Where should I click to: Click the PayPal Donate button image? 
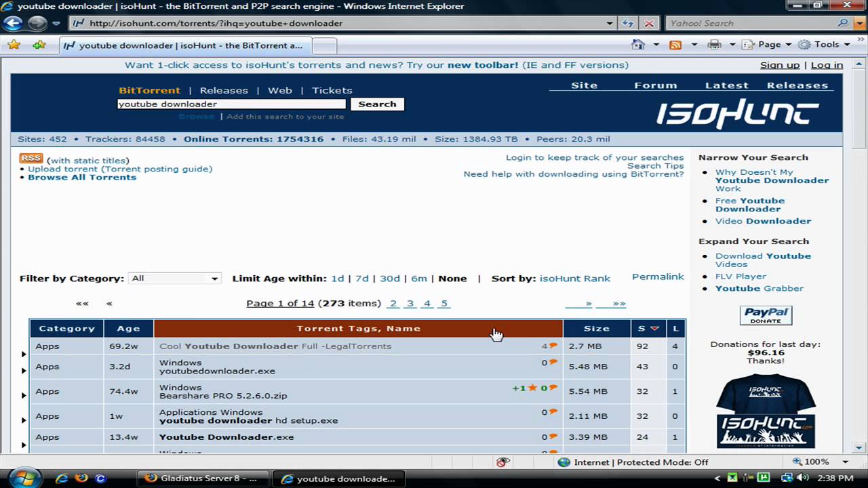[766, 315]
